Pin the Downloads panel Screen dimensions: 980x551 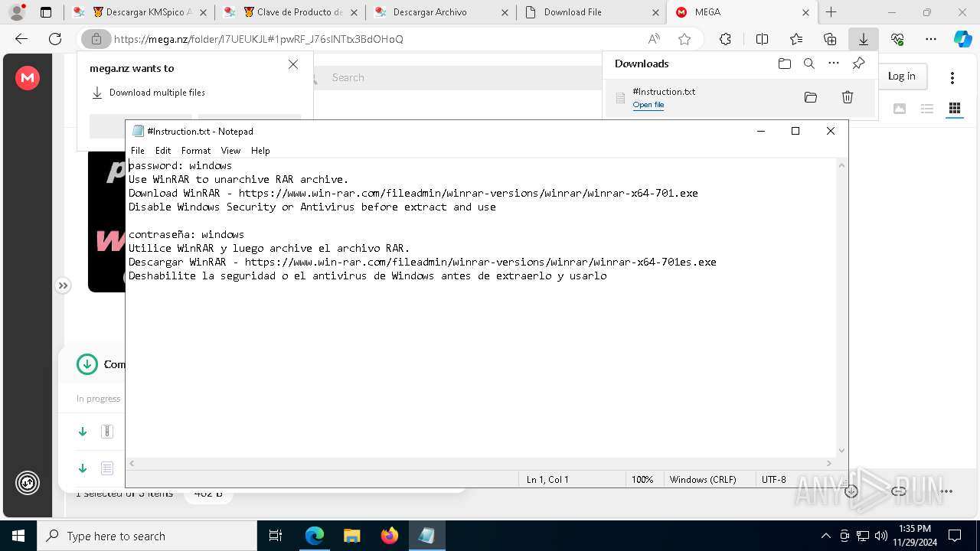pyautogui.click(x=859, y=64)
